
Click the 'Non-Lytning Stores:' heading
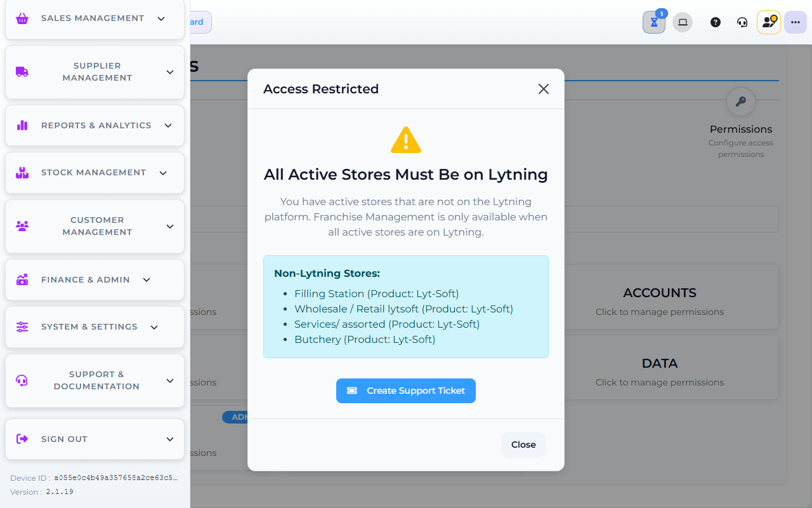pyautogui.click(x=327, y=273)
